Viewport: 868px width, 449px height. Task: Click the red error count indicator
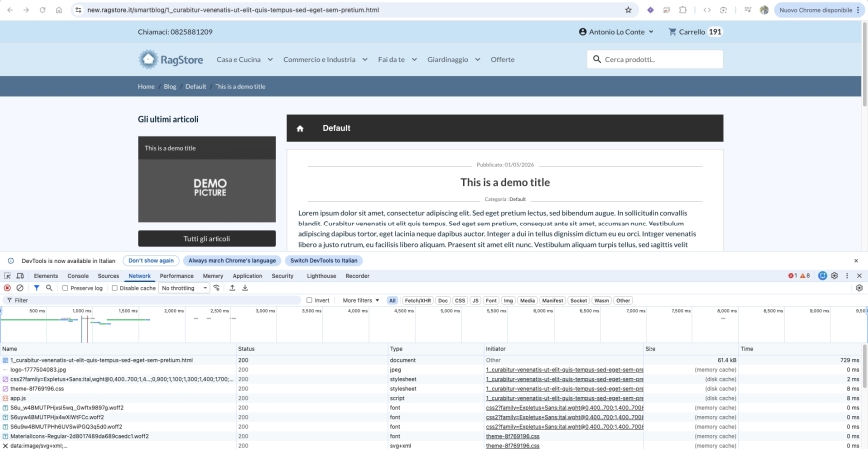tap(793, 276)
